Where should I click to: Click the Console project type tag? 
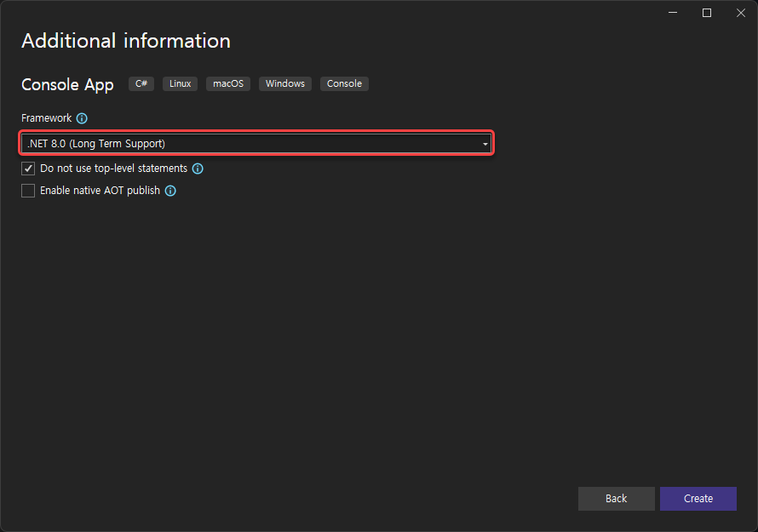click(x=344, y=83)
